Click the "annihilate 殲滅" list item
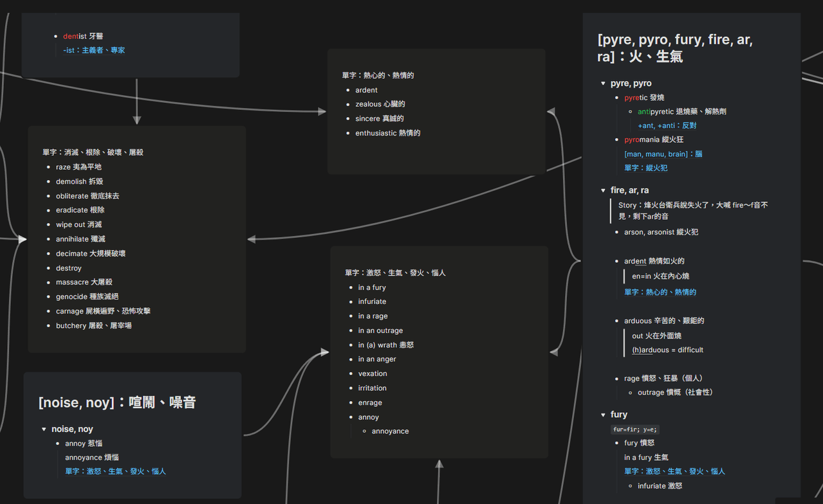Viewport: 823px width, 504px height. 80,239
